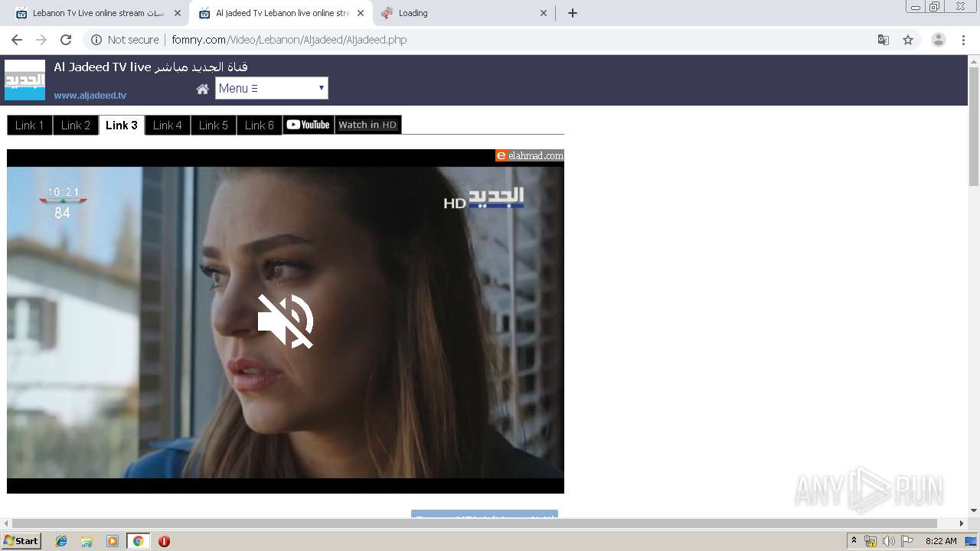Image resolution: width=980 pixels, height=551 pixels.
Task: Open the home icon beside the Menu dropdown
Action: (202, 89)
